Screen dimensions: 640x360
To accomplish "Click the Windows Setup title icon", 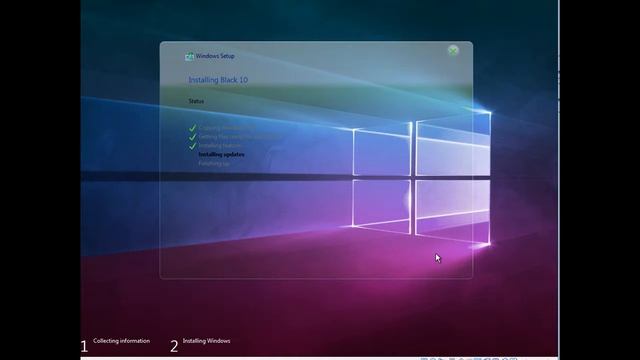I will coord(189,56).
